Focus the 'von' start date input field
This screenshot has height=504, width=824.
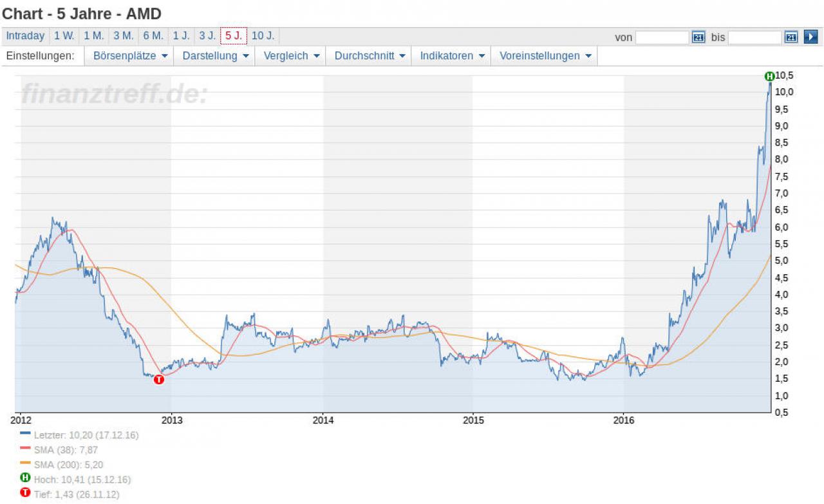tap(662, 37)
